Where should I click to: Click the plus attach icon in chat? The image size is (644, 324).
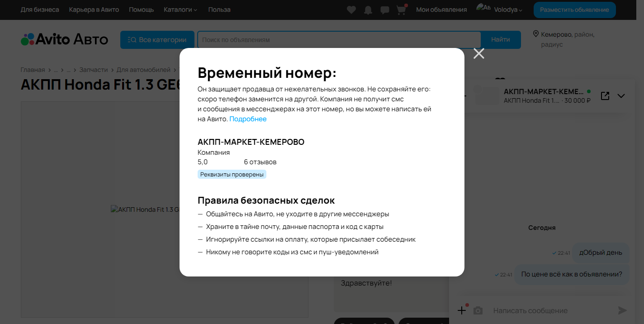(462, 310)
